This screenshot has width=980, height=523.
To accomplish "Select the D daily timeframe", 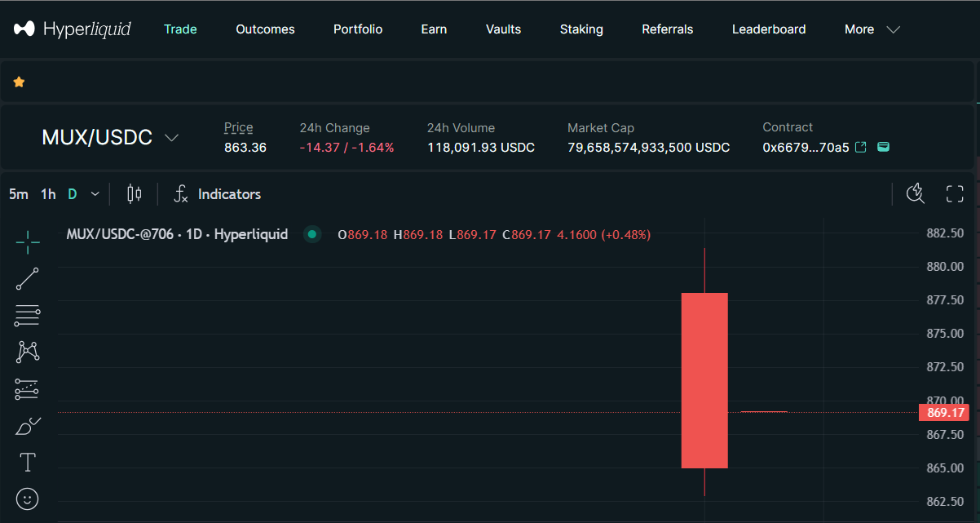I will click(73, 194).
